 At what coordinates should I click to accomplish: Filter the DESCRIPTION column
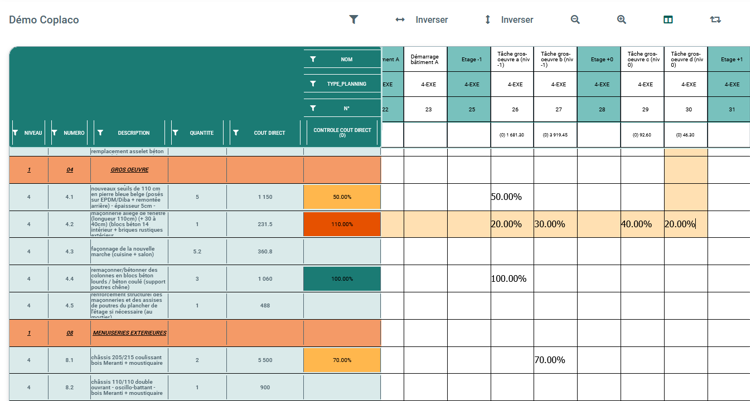coord(100,133)
